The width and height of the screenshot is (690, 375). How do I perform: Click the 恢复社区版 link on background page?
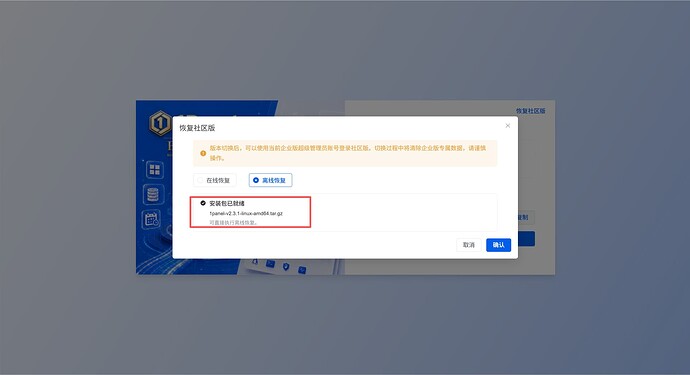(x=530, y=111)
